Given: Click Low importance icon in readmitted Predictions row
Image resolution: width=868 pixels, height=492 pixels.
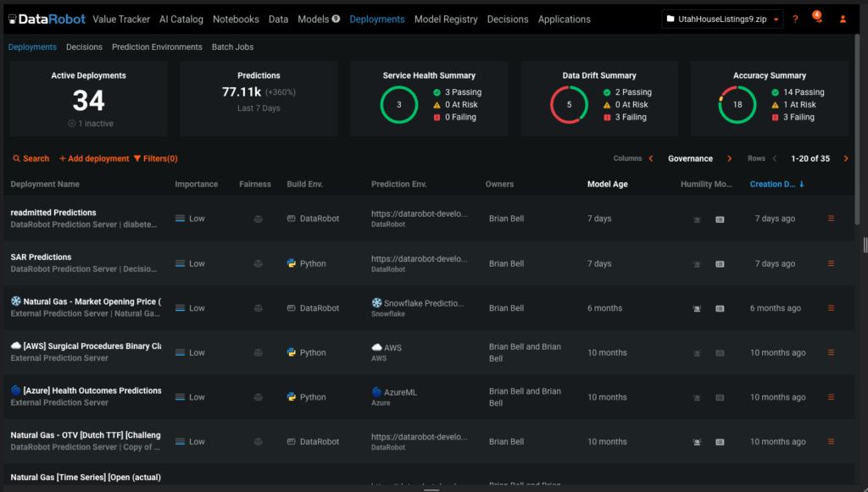Looking at the screenshot, I should pyautogui.click(x=180, y=218).
